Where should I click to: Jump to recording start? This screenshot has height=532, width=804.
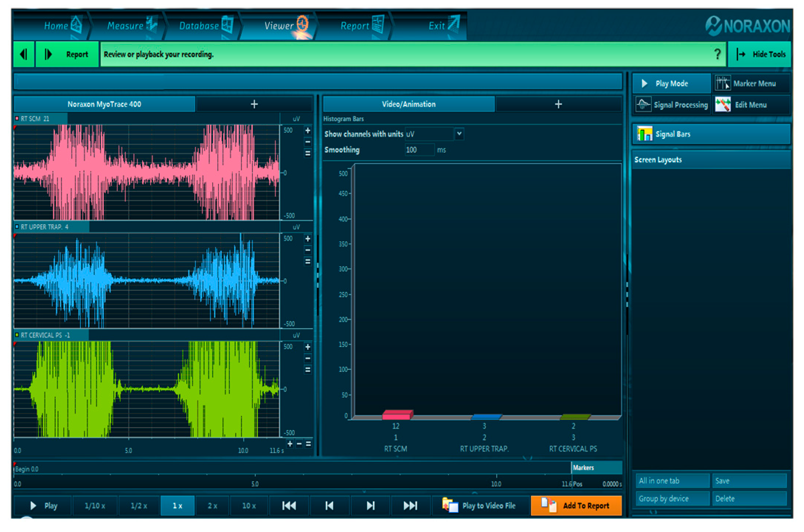pos(289,506)
